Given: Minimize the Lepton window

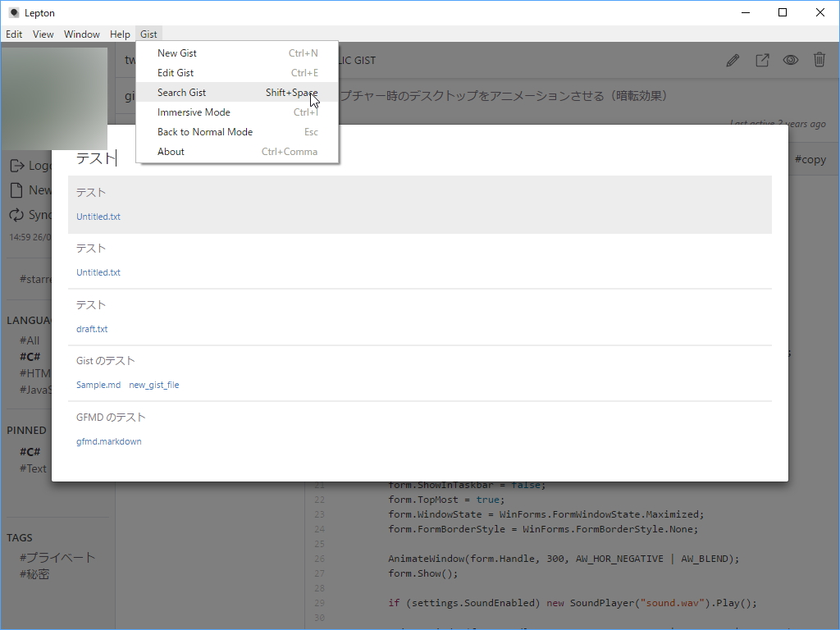Looking at the screenshot, I should click(745, 13).
